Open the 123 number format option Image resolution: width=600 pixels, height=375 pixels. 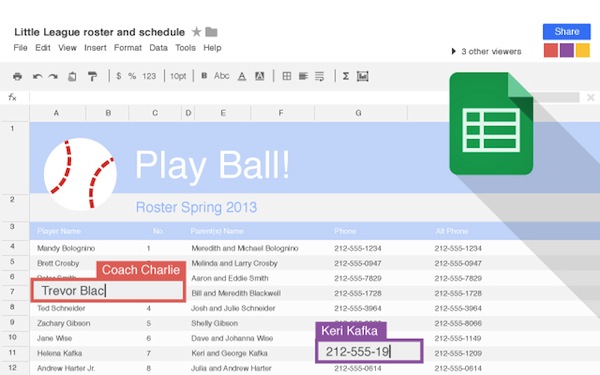(149, 76)
